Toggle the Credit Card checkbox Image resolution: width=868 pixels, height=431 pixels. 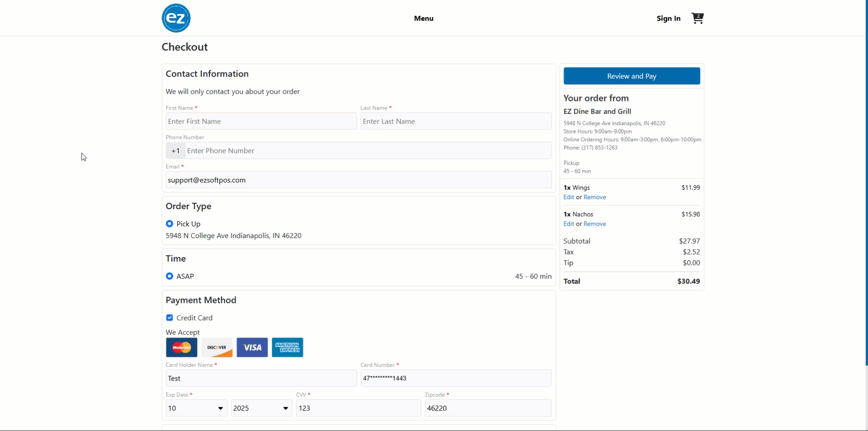pyautogui.click(x=169, y=318)
